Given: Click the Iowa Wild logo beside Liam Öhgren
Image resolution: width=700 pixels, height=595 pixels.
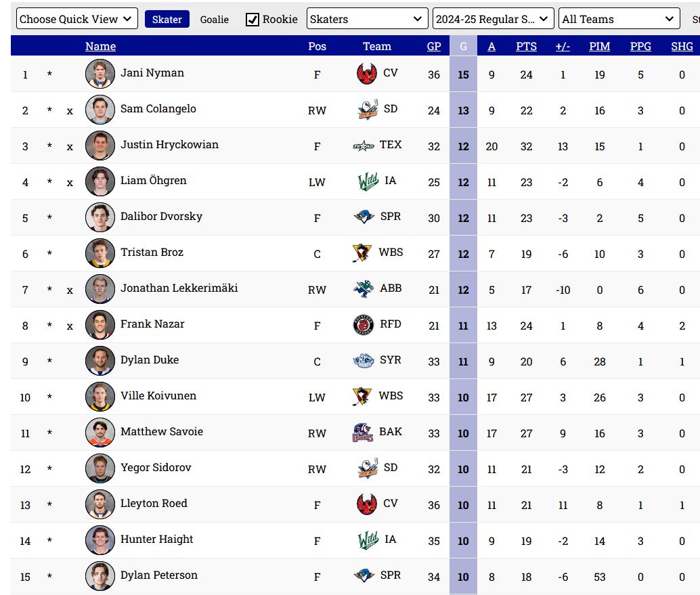Looking at the screenshot, I should tap(368, 181).
